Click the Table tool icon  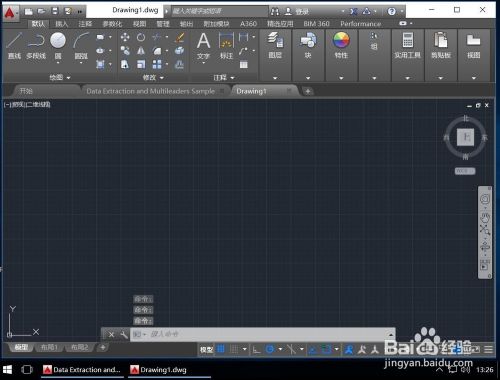pos(244,64)
